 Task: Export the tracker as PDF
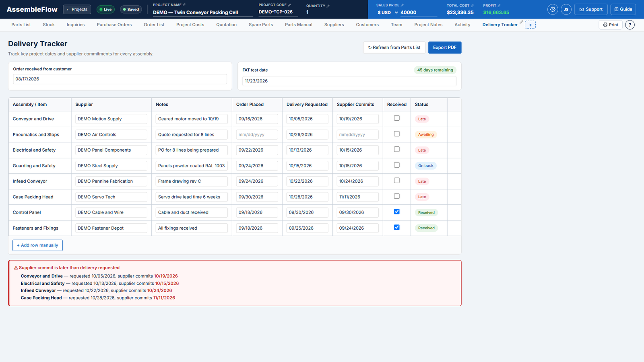point(445,47)
